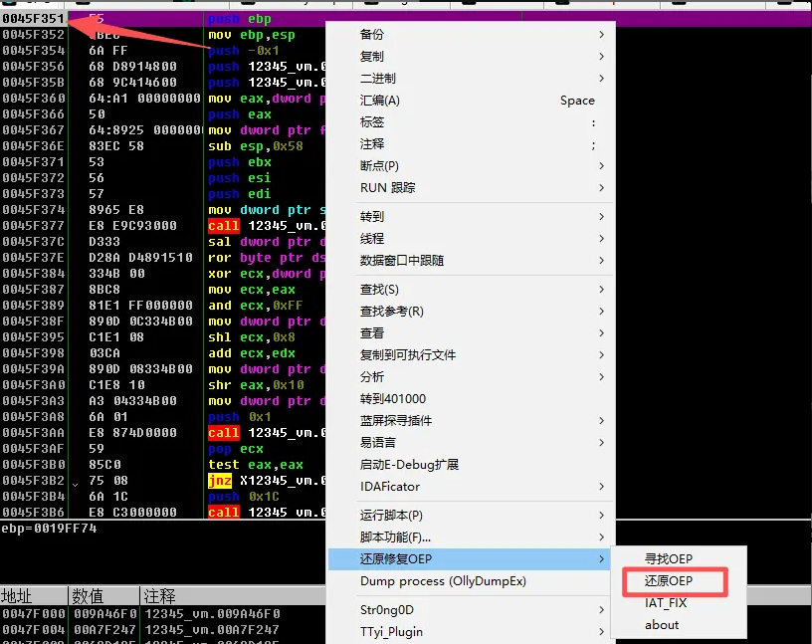812x644 pixels.
Task: Select dump address 0047F000
Action: pos(34,614)
